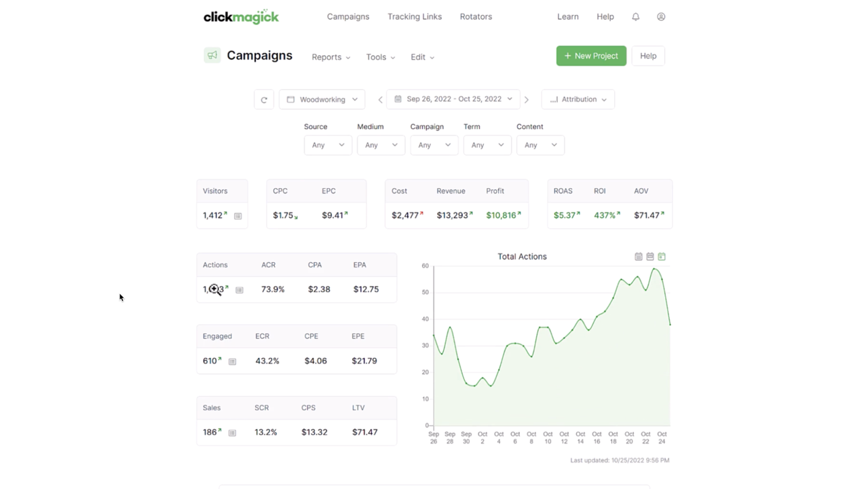Open the Visitors details list icon
This screenshot has width=868, height=489.
[x=238, y=216]
